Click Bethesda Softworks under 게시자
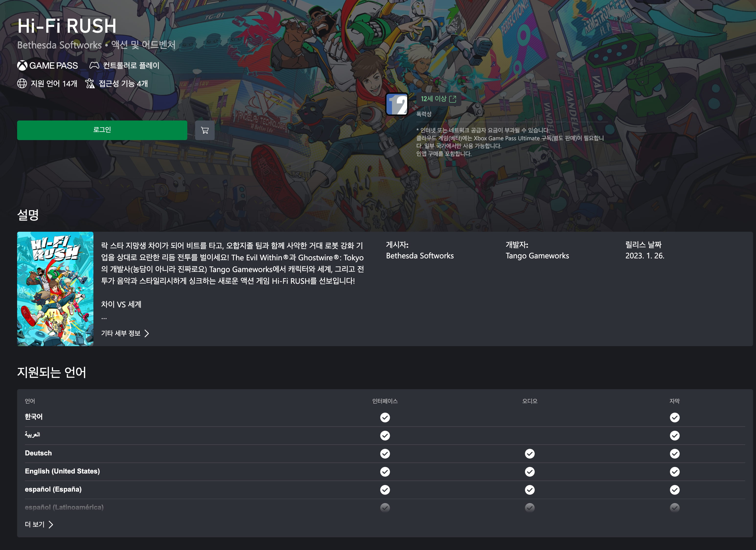This screenshot has height=550, width=756. [420, 256]
